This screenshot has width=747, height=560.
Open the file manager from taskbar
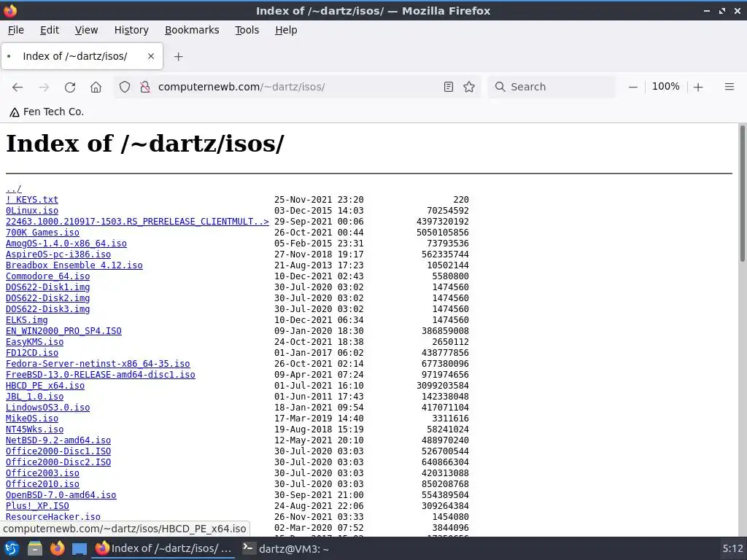(35, 548)
